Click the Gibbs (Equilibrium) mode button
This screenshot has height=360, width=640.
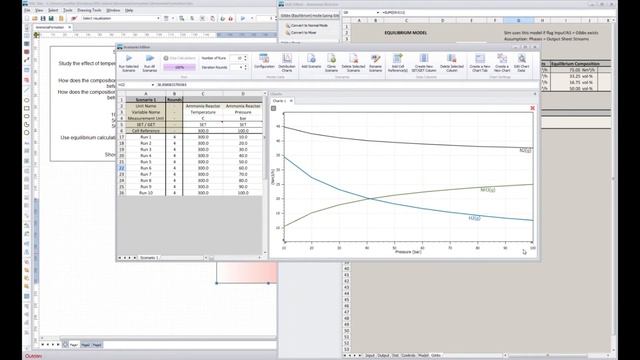(309, 16)
